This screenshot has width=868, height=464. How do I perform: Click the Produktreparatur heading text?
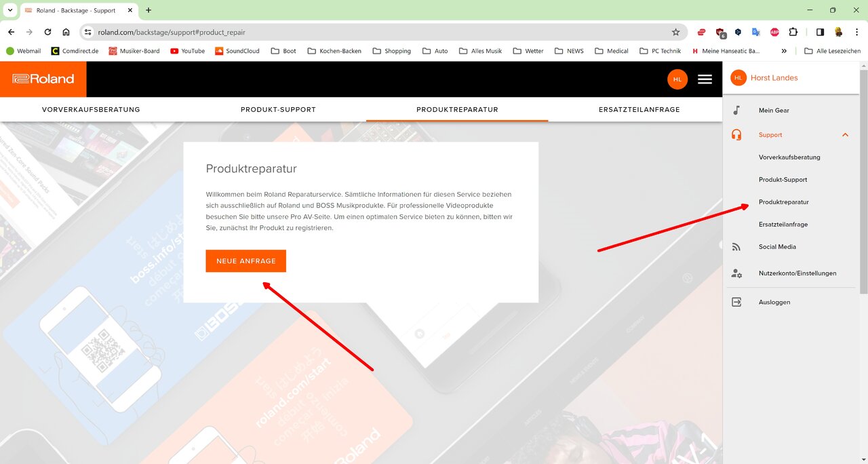(251, 169)
